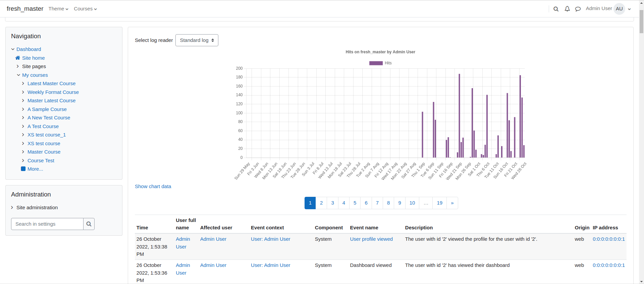Open the Theme menu
Screen dimensions: 644x284
point(58,9)
